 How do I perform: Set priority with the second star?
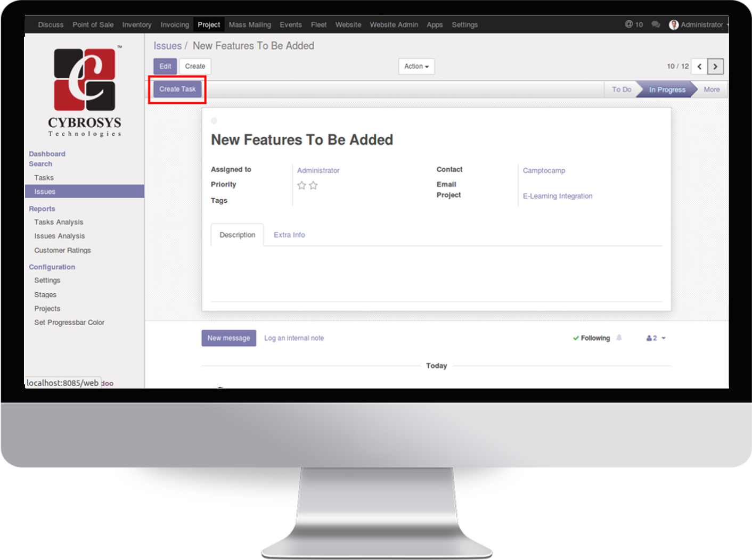pyautogui.click(x=313, y=185)
